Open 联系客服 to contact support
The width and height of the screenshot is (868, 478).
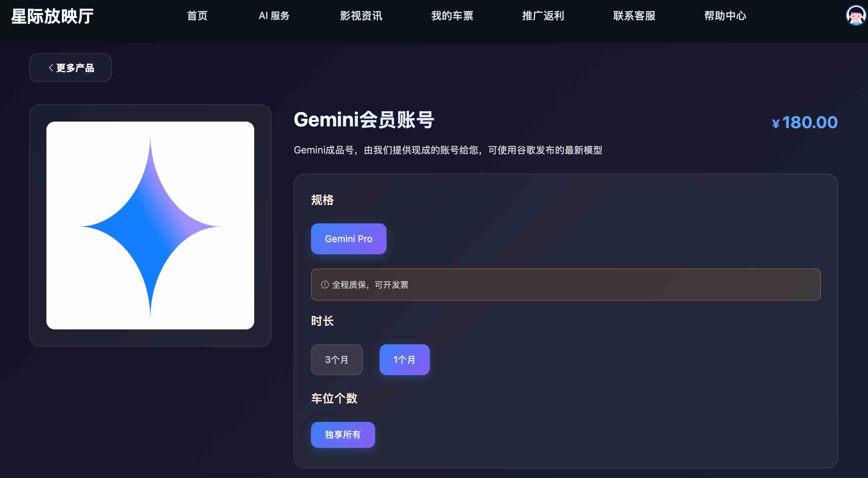click(x=634, y=16)
